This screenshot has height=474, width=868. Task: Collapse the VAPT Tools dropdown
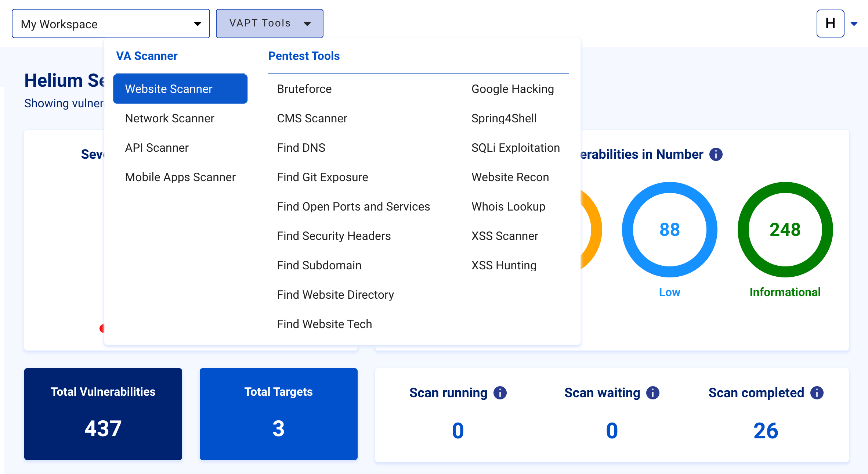(270, 24)
